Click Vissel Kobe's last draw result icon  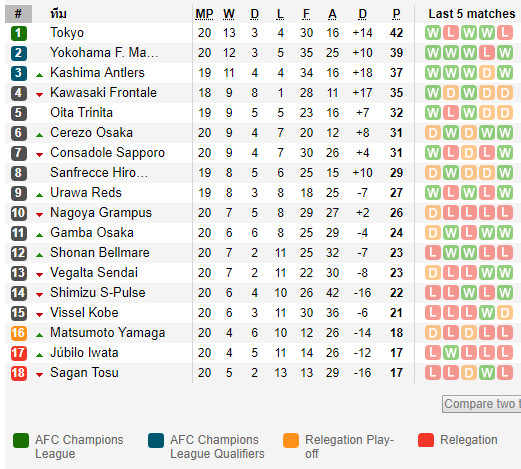(x=505, y=313)
